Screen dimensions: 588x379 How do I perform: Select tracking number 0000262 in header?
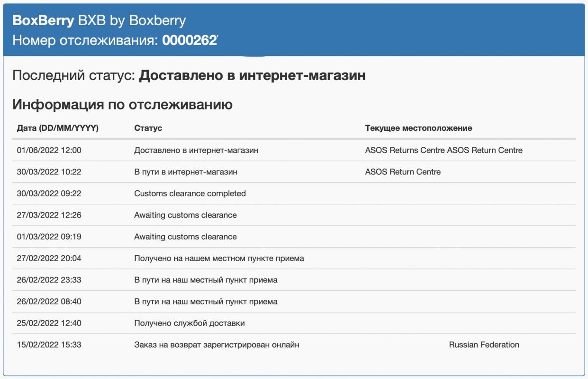pyautogui.click(x=190, y=40)
